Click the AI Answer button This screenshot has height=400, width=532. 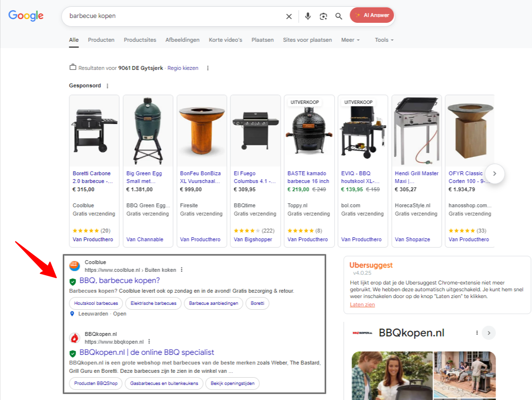coord(372,15)
